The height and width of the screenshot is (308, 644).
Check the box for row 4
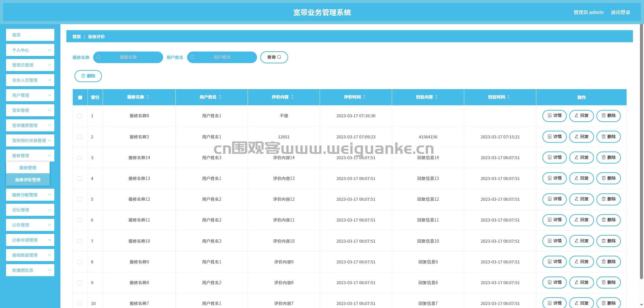(x=79, y=178)
